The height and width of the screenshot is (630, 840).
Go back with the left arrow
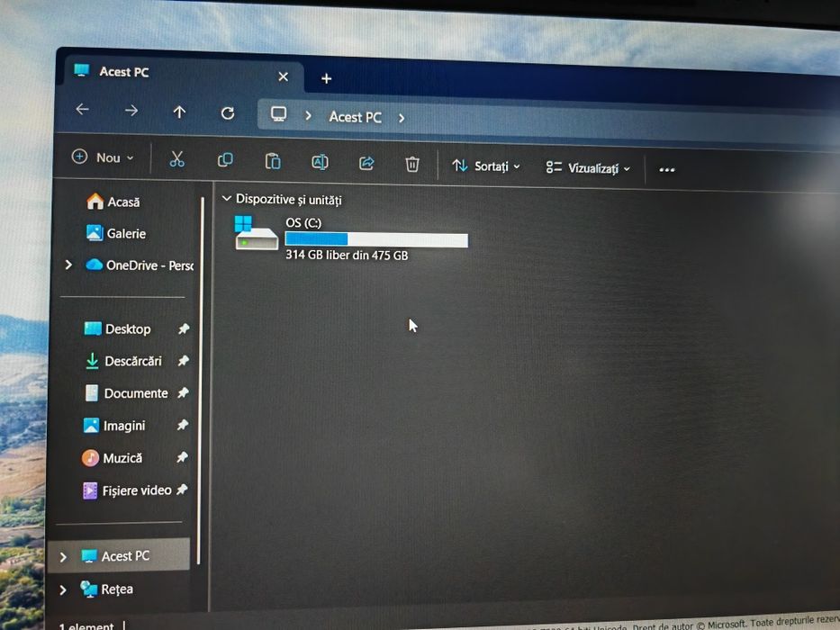83,109
